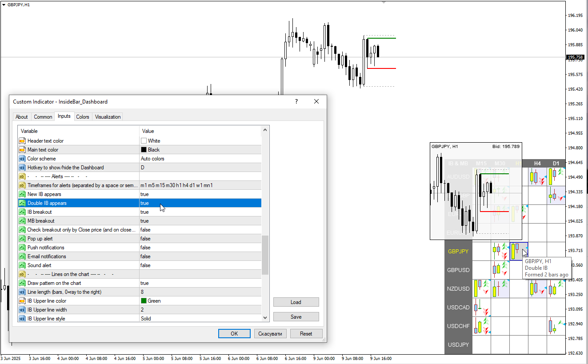588x364 pixels.
Task: Click the White swatch for Header text color
Action: tap(144, 141)
